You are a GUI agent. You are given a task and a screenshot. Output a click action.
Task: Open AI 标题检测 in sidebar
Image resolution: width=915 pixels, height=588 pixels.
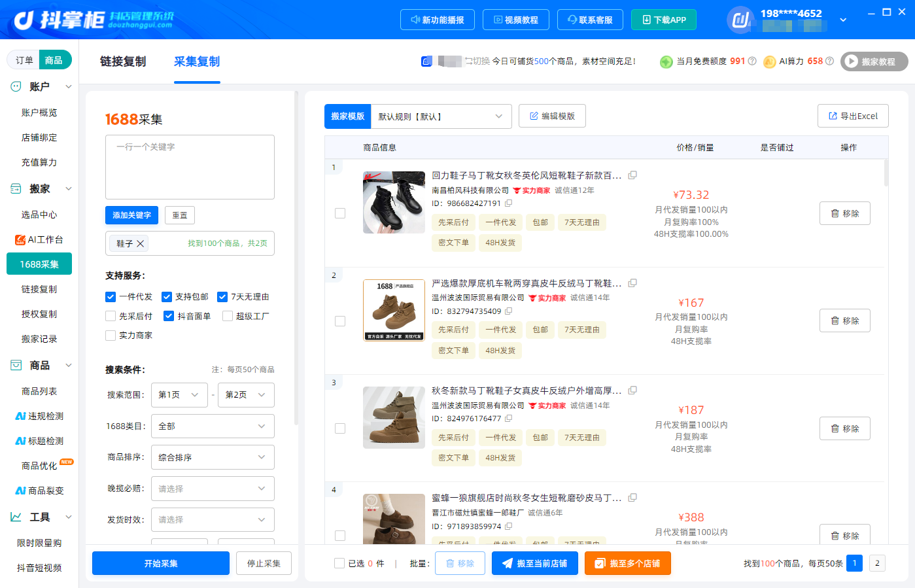coord(39,441)
